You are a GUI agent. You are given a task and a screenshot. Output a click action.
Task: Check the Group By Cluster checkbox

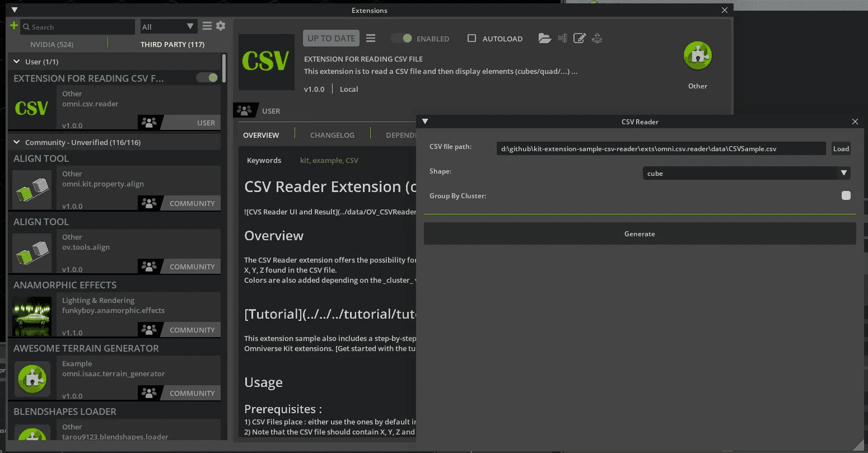click(846, 195)
